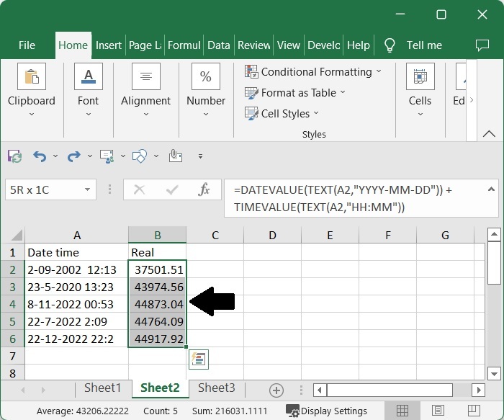Expand the Name Box dropdown
Screen dimensions: 504x420
point(87,189)
